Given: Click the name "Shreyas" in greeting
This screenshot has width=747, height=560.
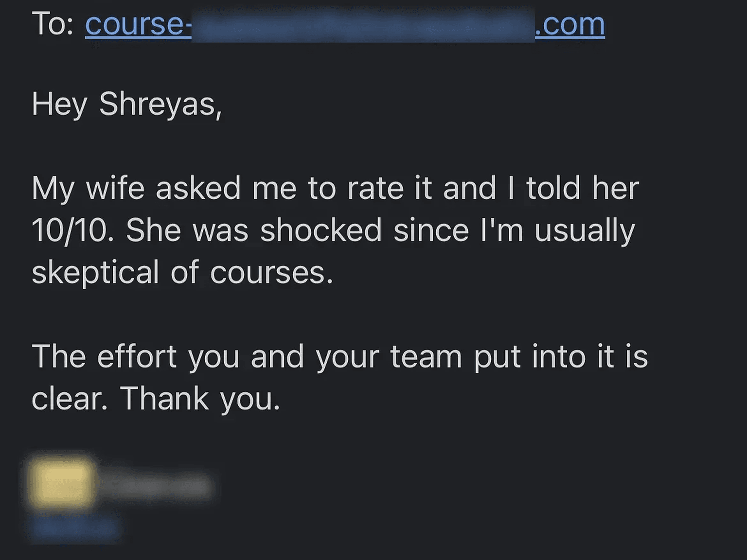Looking at the screenshot, I should click(x=160, y=104).
